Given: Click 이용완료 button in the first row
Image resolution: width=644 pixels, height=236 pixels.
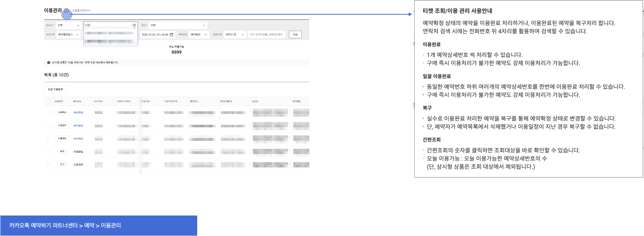Looking at the screenshot, I should point(62,113).
